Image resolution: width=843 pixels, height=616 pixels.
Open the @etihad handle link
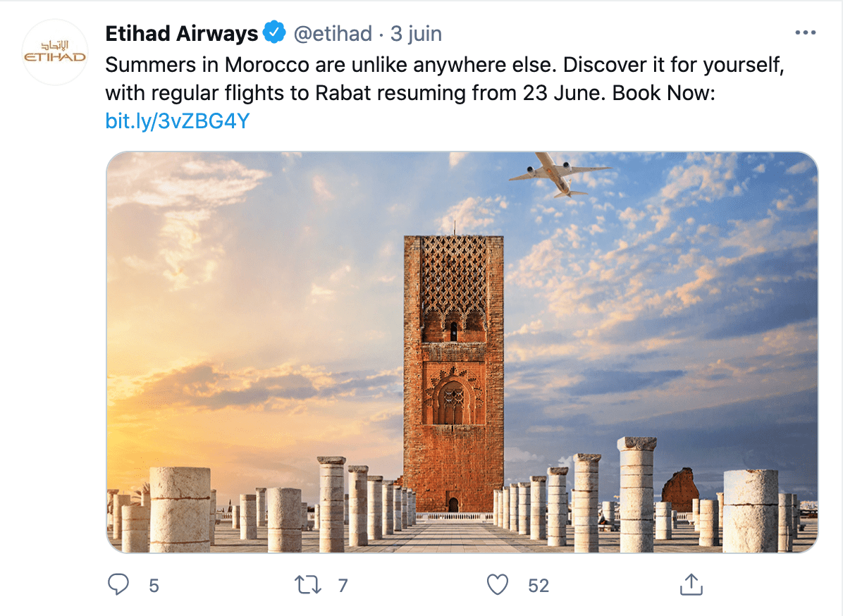pos(332,33)
